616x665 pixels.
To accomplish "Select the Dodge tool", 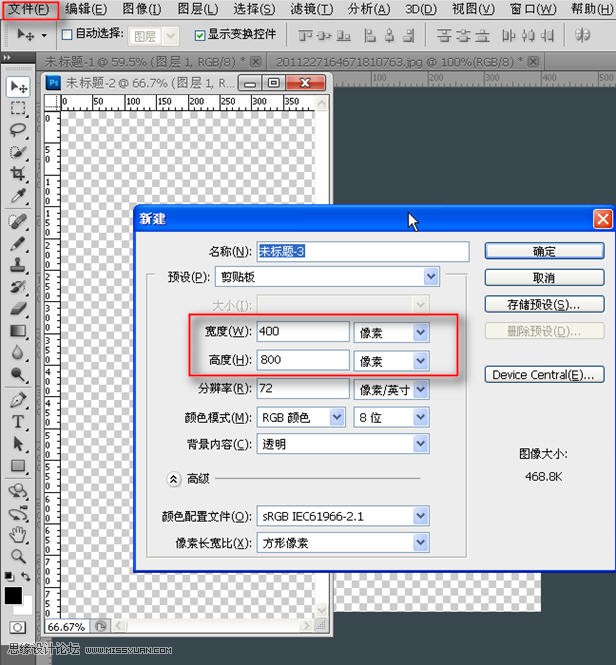I will (18, 374).
